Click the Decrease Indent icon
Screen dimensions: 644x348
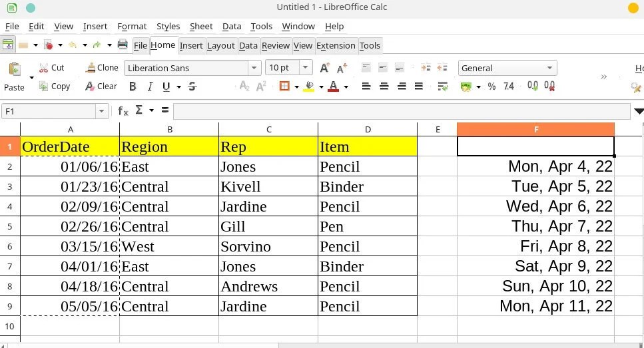point(442,68)
